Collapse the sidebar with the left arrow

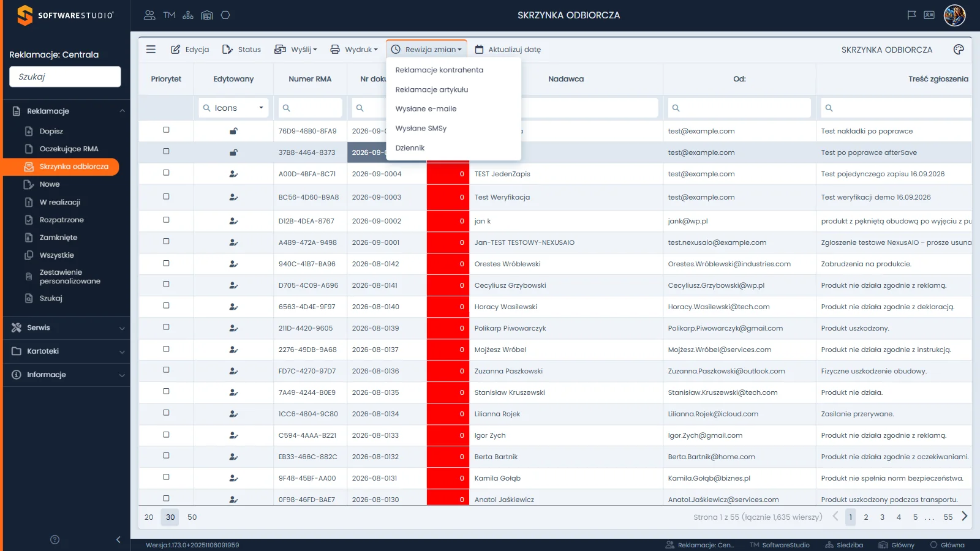tap(118, 539)
